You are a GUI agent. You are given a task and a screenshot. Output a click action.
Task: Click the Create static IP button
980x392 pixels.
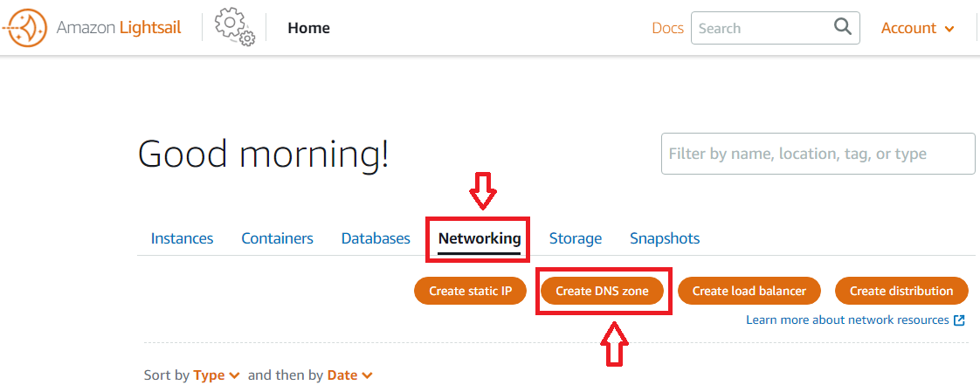[471, 291]
